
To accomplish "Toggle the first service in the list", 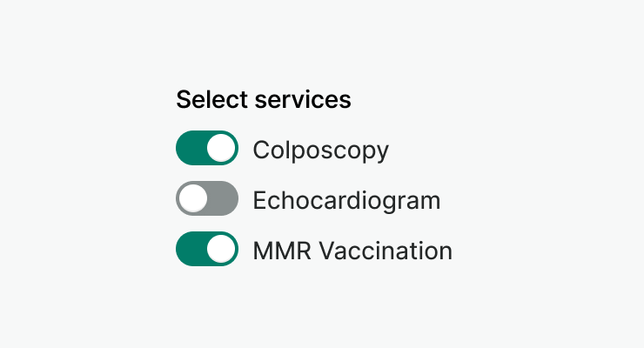I will [x=207, y=149].
